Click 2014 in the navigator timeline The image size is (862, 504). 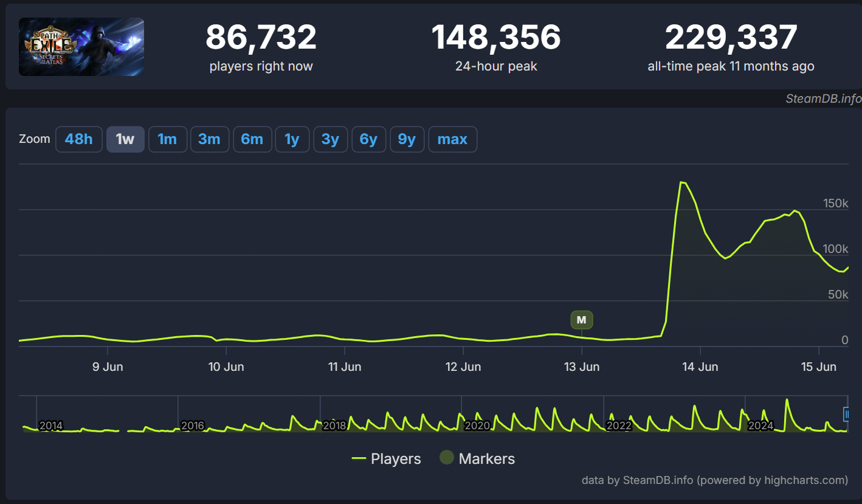click(51, 426)
